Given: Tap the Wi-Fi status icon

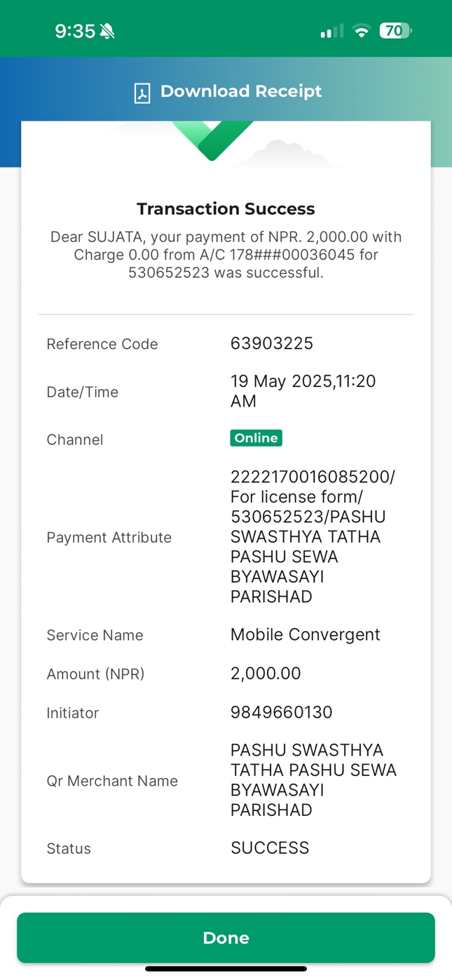Looking at the screenshot, I should [362, 31].
